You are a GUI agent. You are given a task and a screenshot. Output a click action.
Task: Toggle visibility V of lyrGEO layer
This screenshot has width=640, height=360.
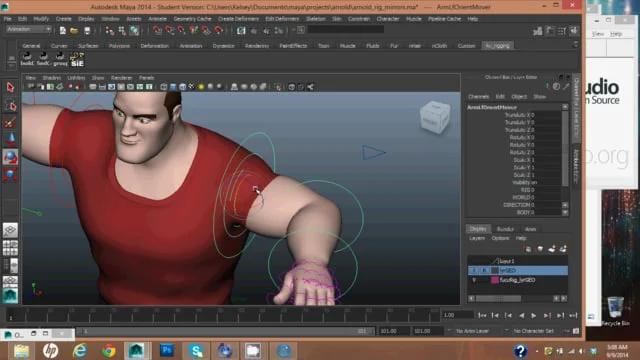click(x=473, y=270)
